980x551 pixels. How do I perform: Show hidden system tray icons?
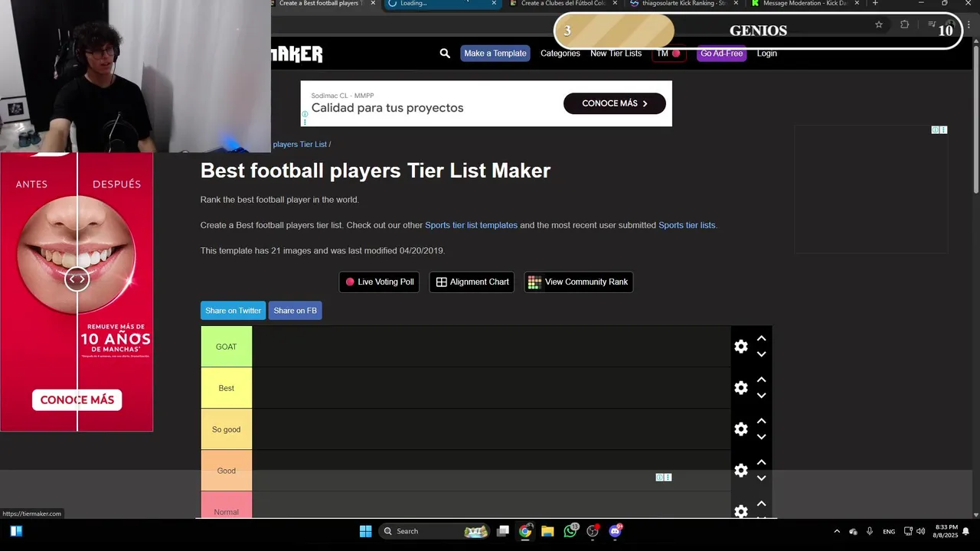837,531
